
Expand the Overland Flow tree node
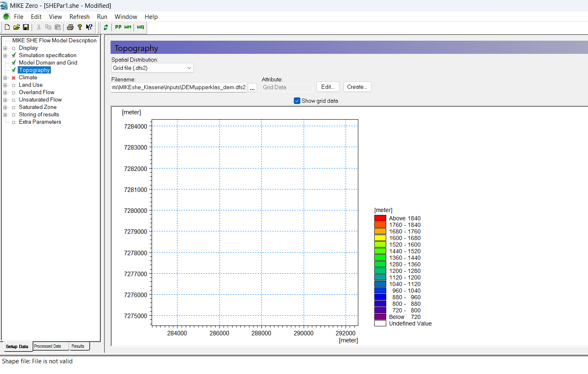point(5,92)
